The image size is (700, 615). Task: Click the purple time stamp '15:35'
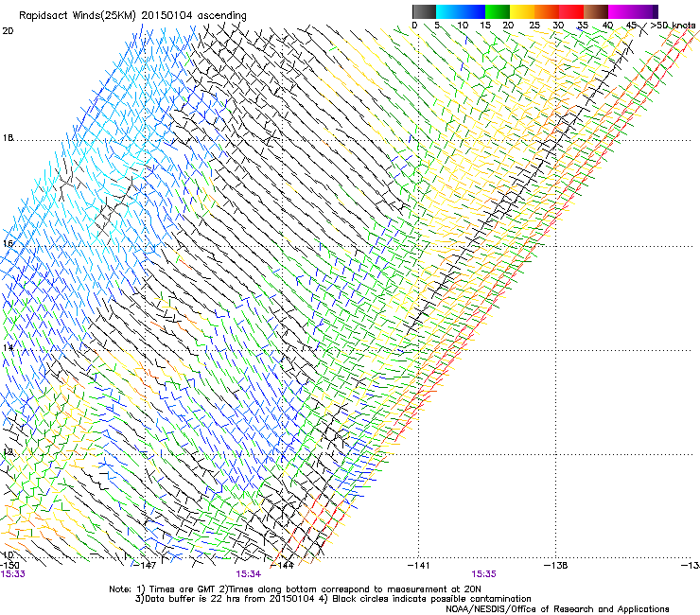(484, 574)
